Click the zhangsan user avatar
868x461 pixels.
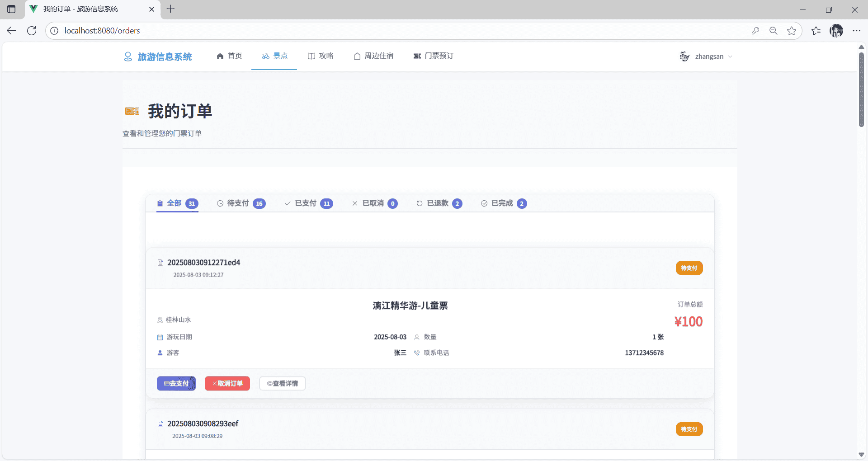[x=684, y=56]
